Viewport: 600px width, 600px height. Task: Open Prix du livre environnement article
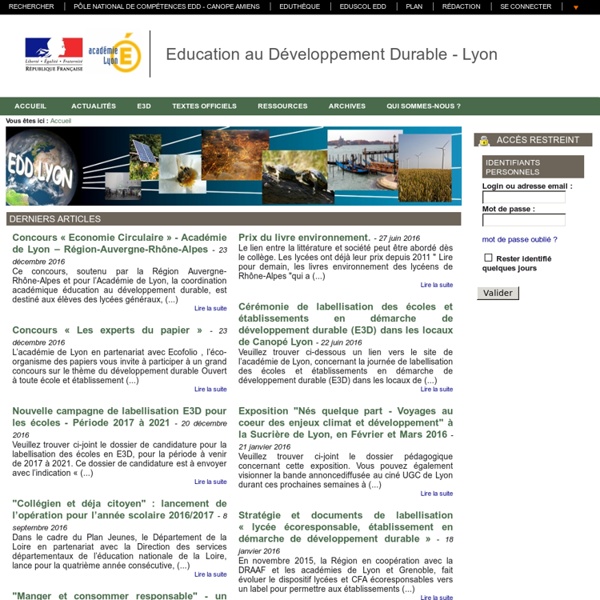pyautogui.click(x=304, y=238)
